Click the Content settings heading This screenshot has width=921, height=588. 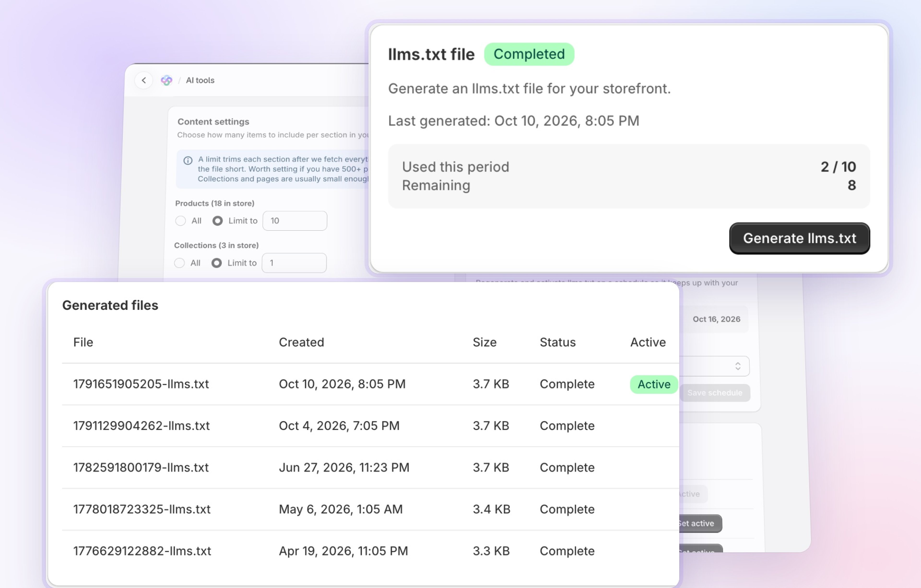[x=213, y=122]
